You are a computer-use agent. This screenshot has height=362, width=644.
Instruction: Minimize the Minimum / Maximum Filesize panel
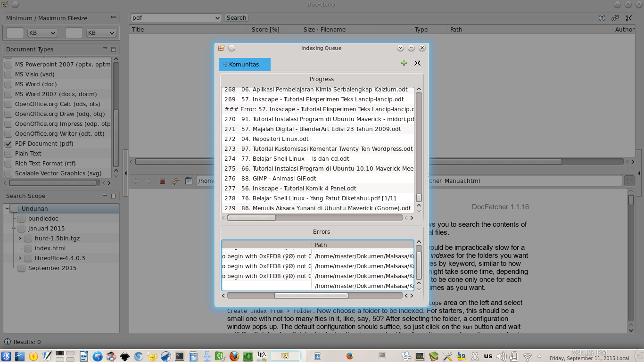113,17
